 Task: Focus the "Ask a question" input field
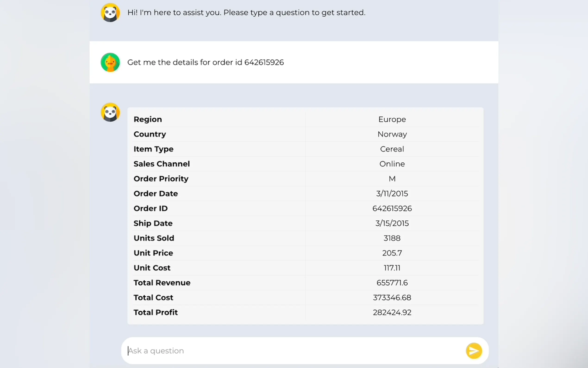(292, 351)
